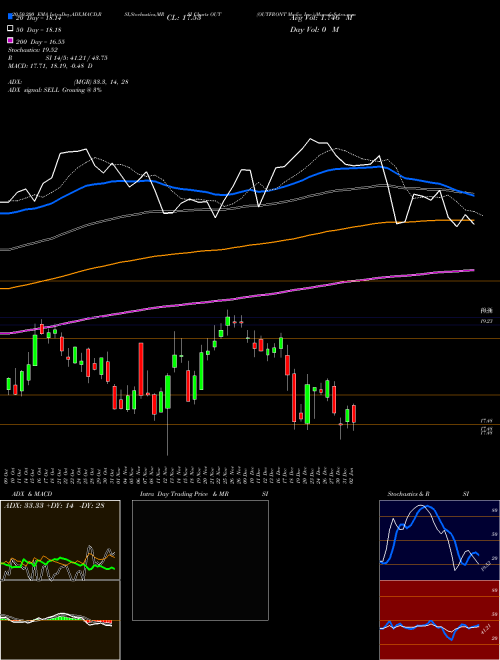This screenshot has width=500, height=660.
Task: Click the 'Stochastics: 19.52' readout
Action: [x=33, y=50]
